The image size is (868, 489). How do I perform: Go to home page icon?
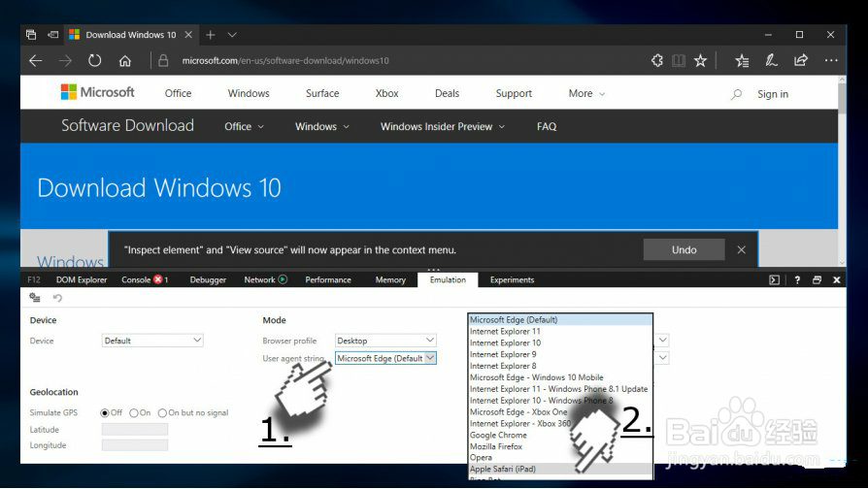click(125, 61)
